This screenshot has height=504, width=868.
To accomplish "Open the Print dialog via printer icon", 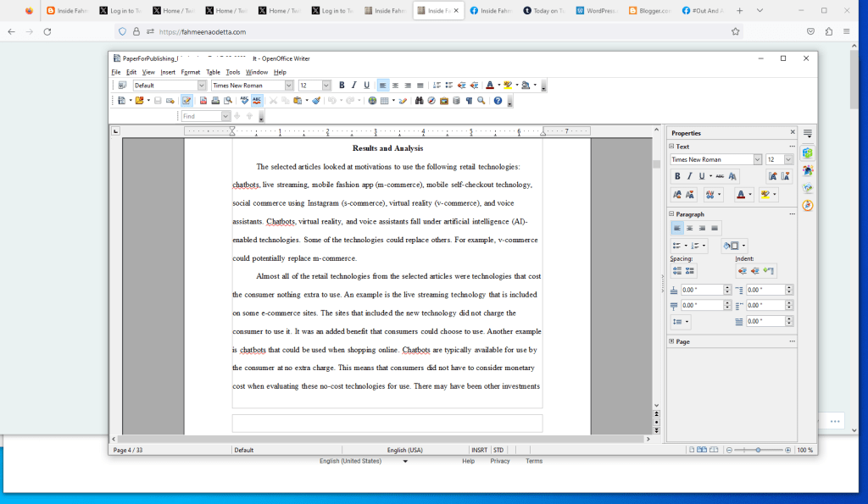I will 215,100.
